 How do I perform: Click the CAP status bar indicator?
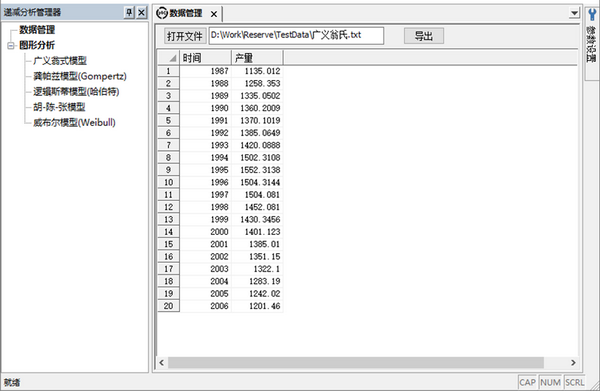pos(527,382)
